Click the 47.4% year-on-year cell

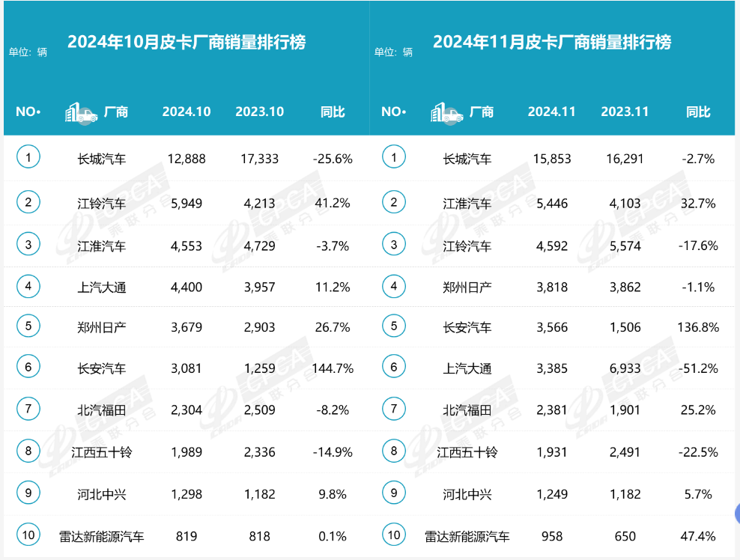[x=698, y=536]
